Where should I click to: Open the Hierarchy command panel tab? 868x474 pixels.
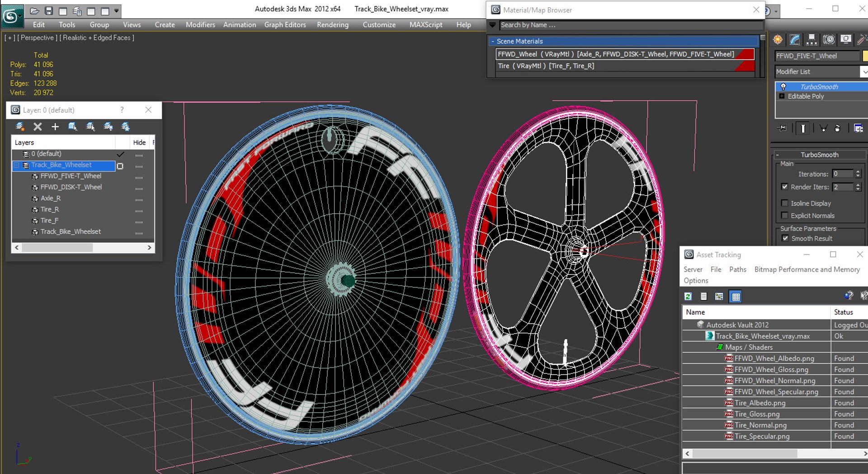tap(812, 40)
